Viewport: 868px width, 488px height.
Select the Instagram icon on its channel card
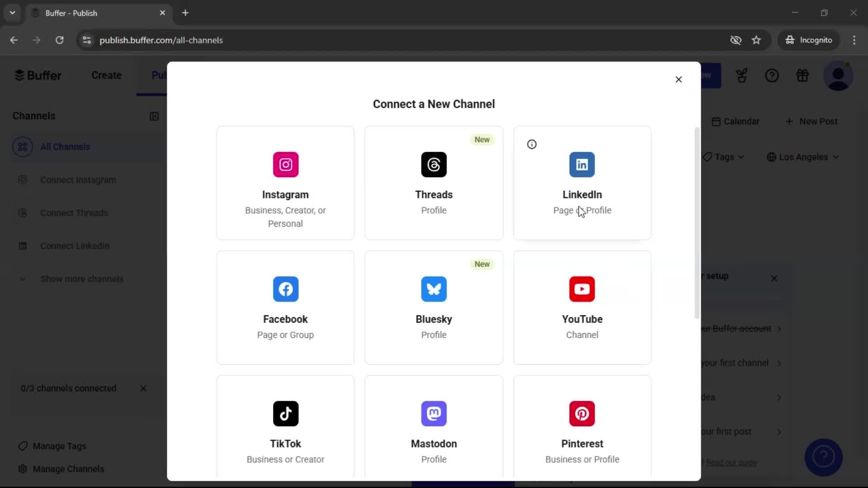285,164
